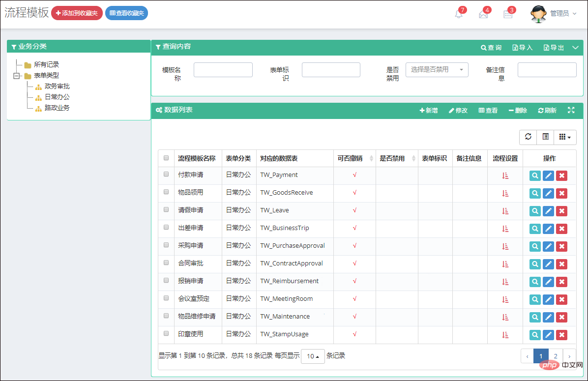Open the envelope messages icon
This screenshot has height=381, width=588.
(483, 14)
